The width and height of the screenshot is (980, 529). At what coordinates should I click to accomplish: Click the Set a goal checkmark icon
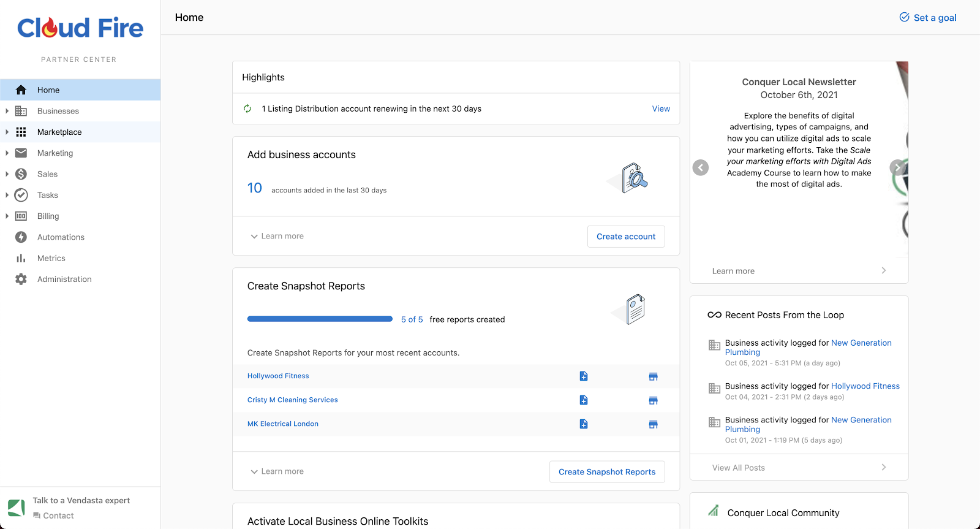coord(904,17)
